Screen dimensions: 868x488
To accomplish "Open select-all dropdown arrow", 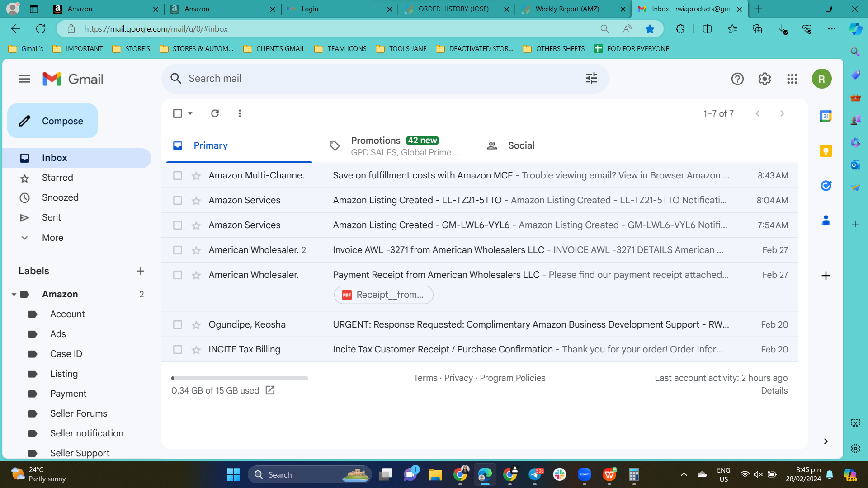I will click(190, 113).
